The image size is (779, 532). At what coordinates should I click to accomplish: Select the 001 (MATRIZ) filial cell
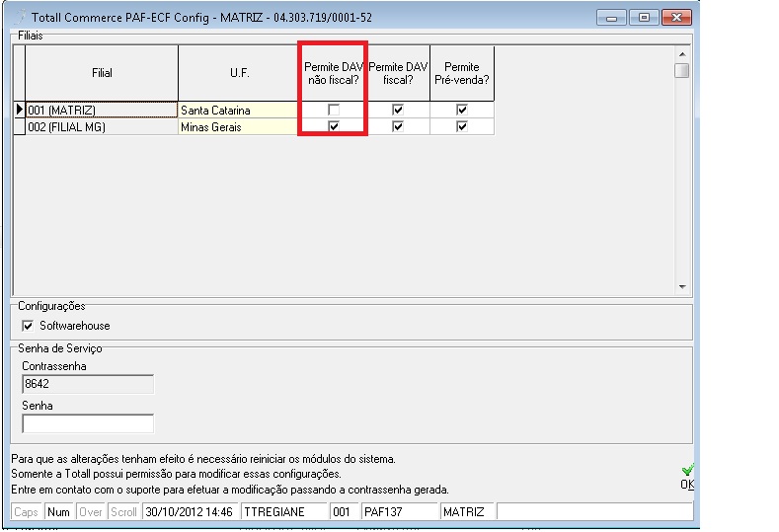click(102, 110)
